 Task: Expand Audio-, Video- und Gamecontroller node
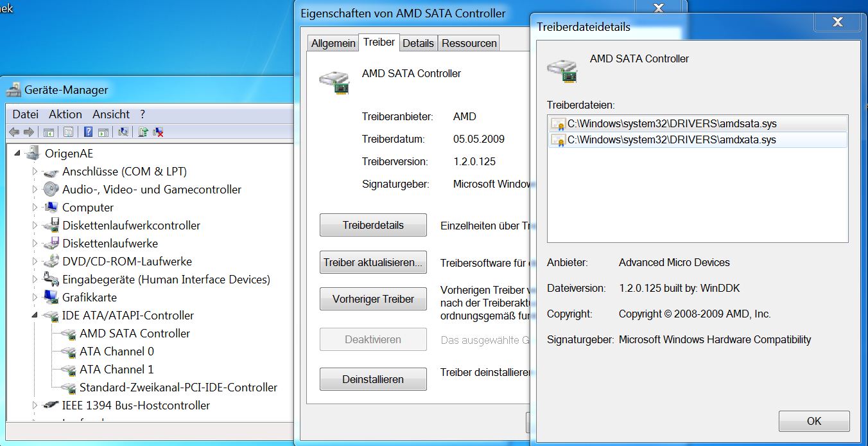[35, 190]
